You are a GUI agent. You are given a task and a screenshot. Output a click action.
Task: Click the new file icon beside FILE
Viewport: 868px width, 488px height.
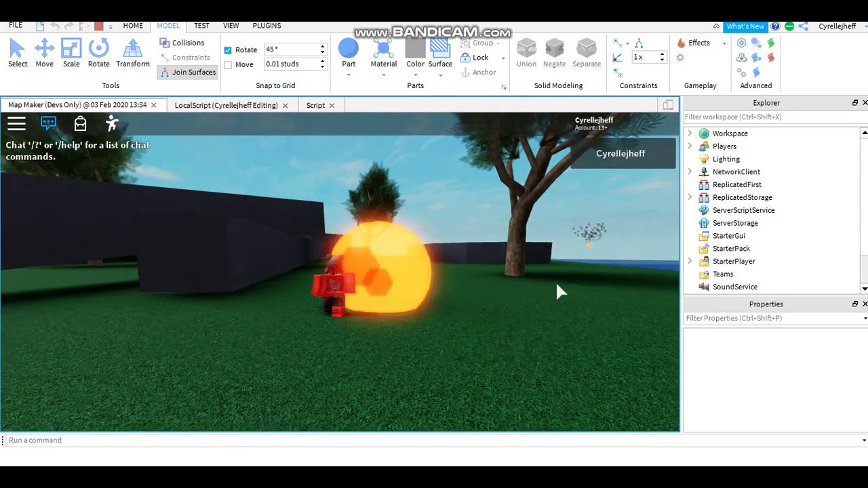point(40,26)
